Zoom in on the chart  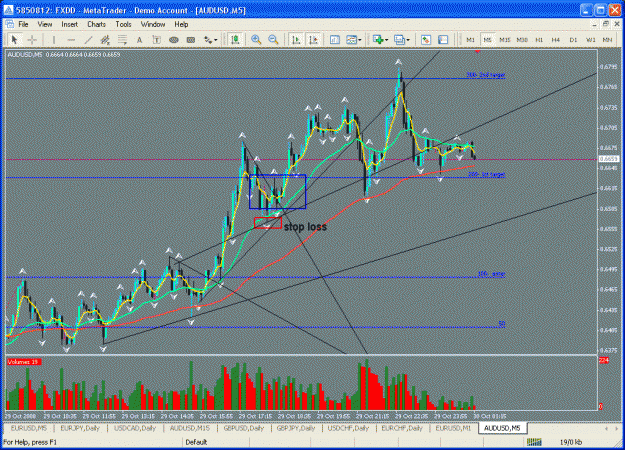pyautogui.click(x=256, y=39)
